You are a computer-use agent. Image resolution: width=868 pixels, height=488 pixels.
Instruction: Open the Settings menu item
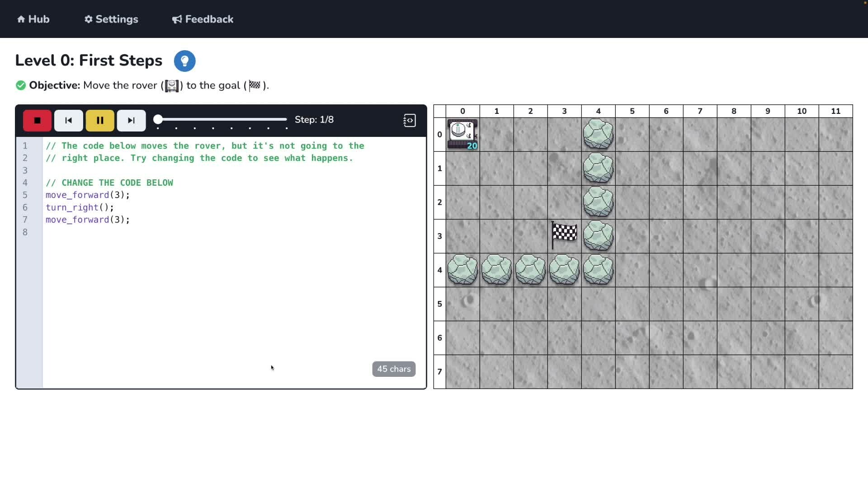click(x=111, y=19)
